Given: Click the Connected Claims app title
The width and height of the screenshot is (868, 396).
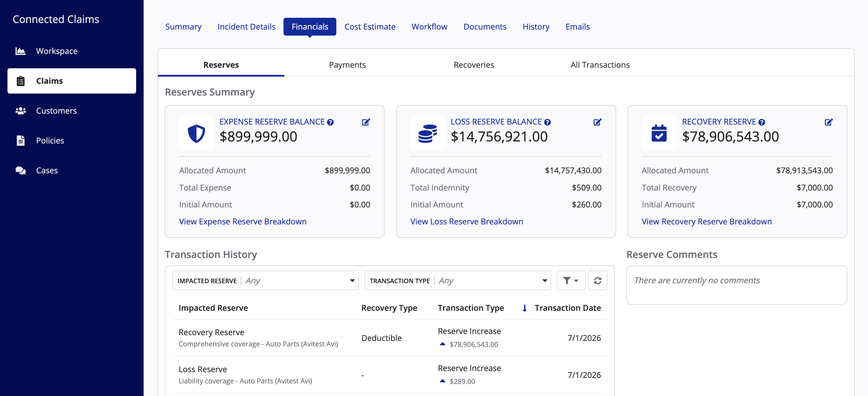Looking at the screenshot, I should pos(56,19).
